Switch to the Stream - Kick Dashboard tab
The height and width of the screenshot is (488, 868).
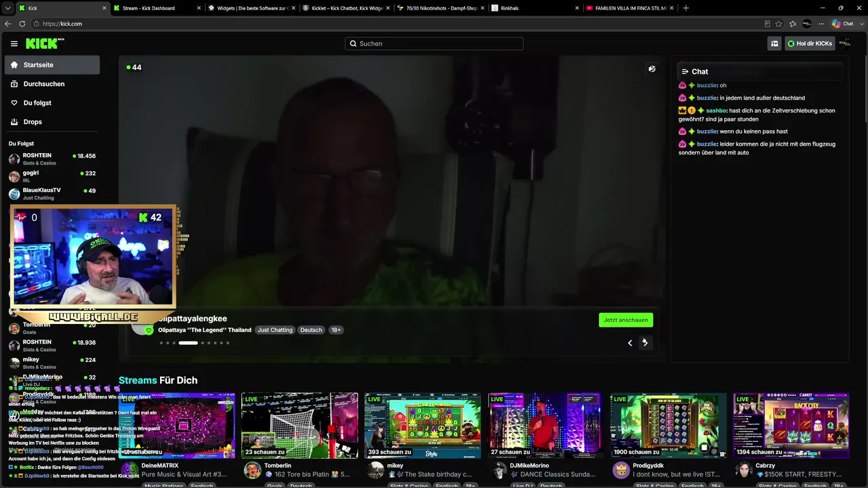click(157, 8)
